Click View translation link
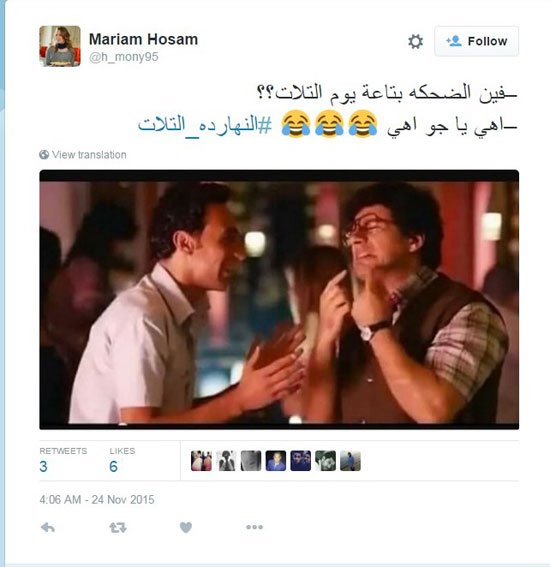This screenshot has height=567, width=550. click(x=89, y=155)
